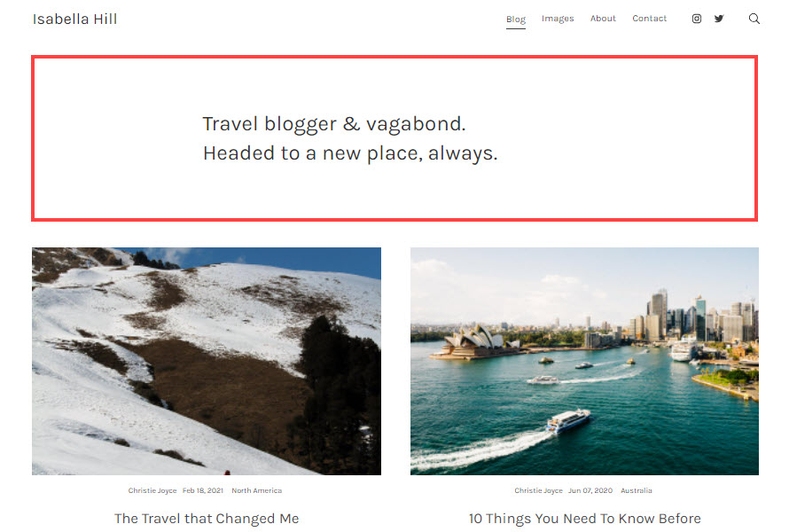Click 'Headed to a new place, always' text
This screenshot has height=532, width=789.
point(350,153)
